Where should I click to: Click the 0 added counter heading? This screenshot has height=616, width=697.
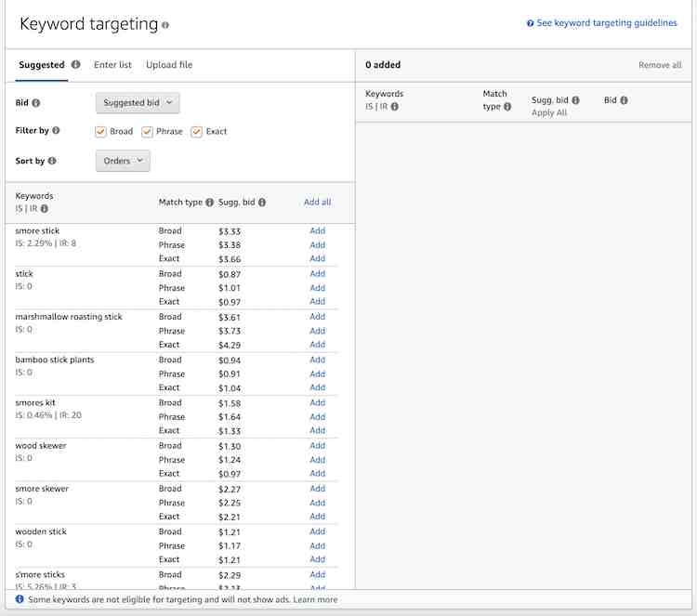[x=383, y=65]
